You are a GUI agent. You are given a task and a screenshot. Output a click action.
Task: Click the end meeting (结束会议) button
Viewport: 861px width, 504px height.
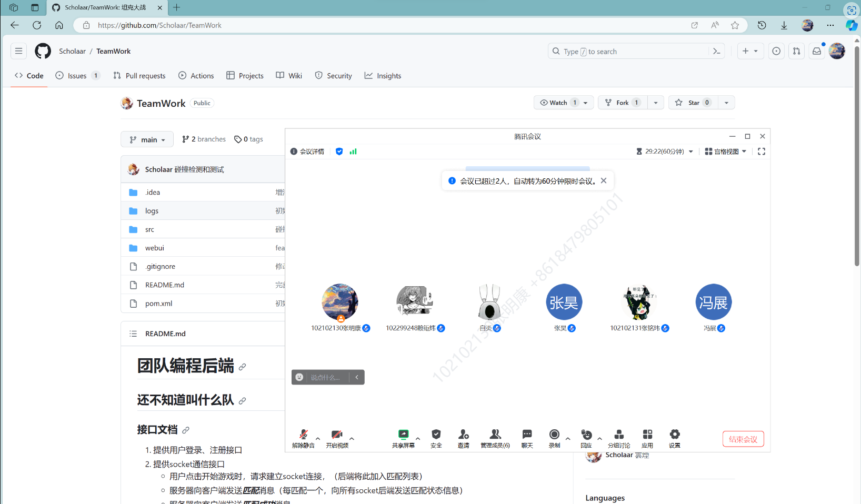tap(743, 439)
